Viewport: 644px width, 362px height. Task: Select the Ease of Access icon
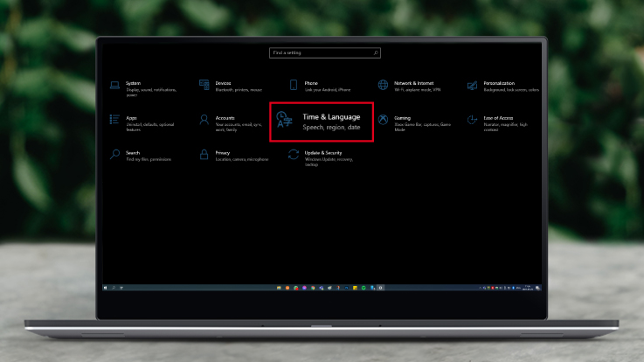click(472, 119)
